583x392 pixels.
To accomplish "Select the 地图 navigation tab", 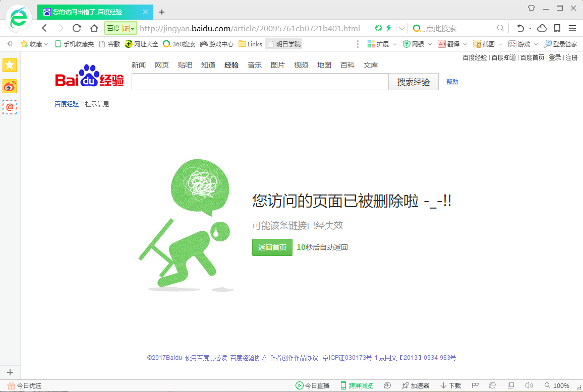I will click(x=324, y=65).
